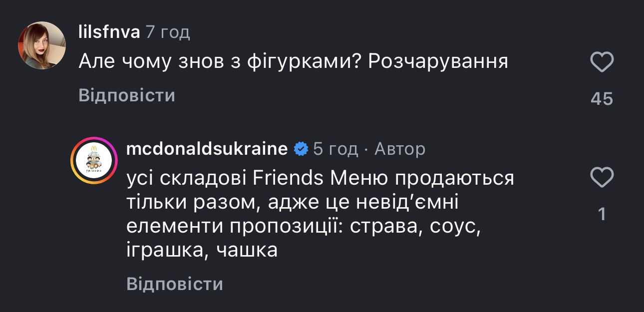Open the lilsfnva username link
644x312 pixels.
tap(109, 33)
